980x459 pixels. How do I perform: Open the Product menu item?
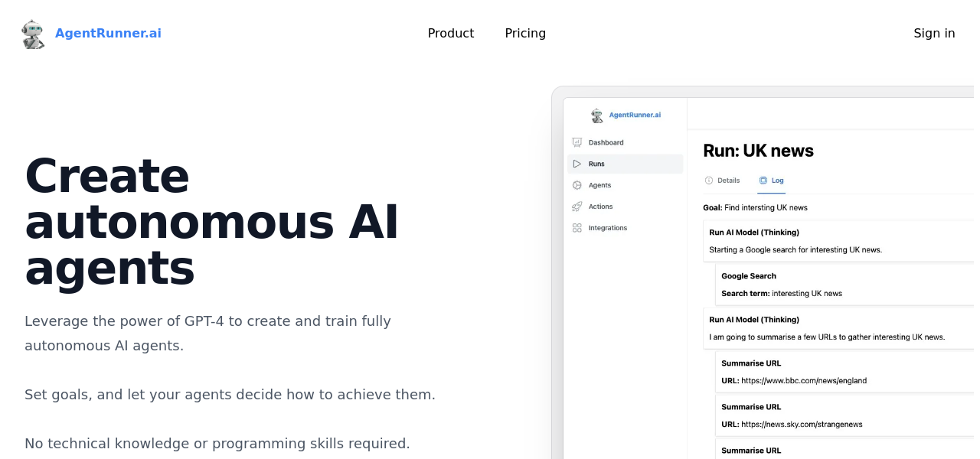tap(450, 34)
